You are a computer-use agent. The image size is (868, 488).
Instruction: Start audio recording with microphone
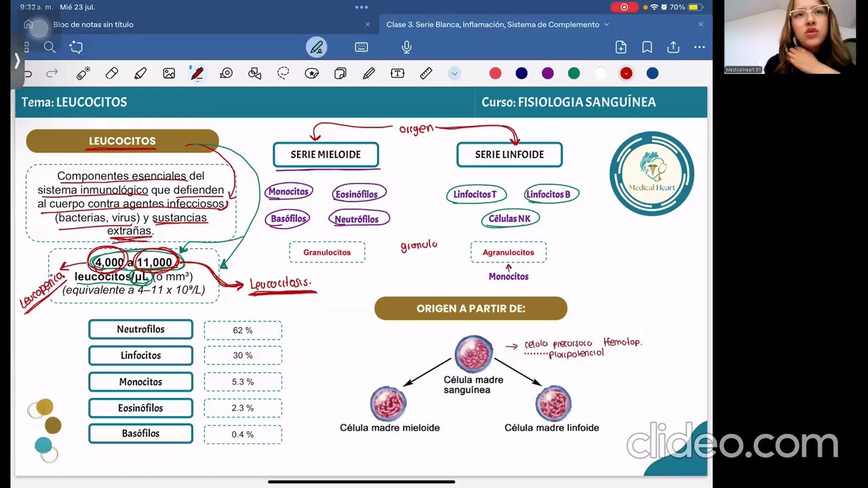tap(406, 47)
